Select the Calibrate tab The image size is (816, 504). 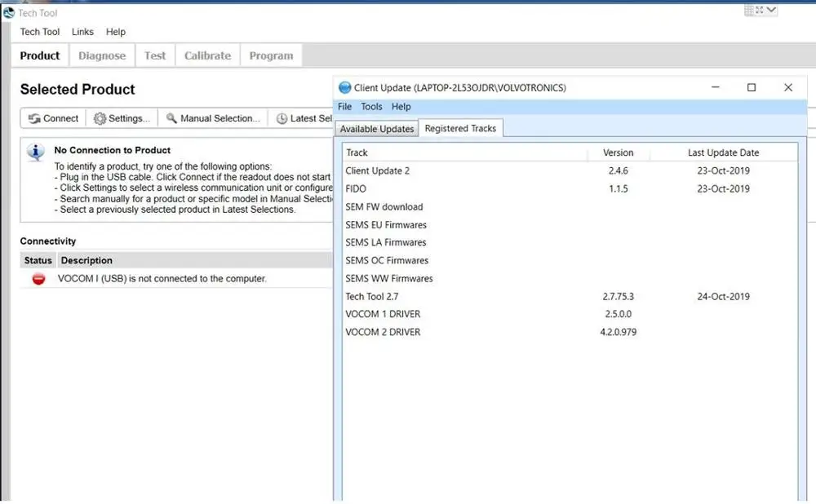(207, 55)
